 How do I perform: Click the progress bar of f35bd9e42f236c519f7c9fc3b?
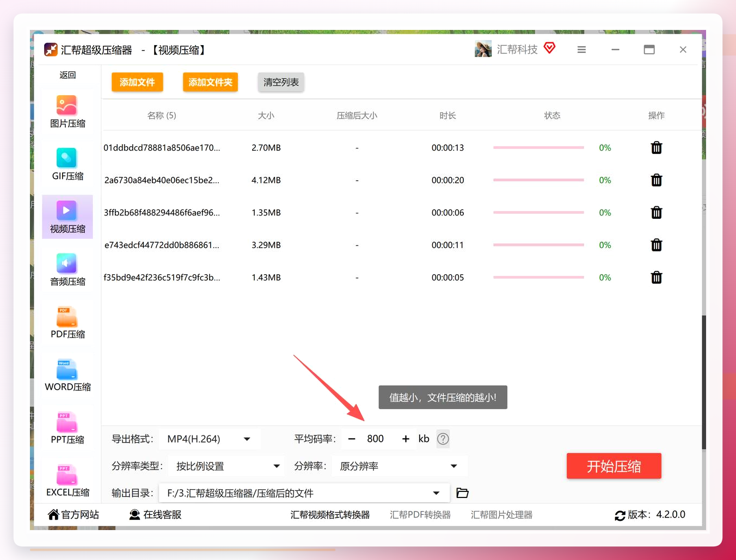(x=538, y=278)
